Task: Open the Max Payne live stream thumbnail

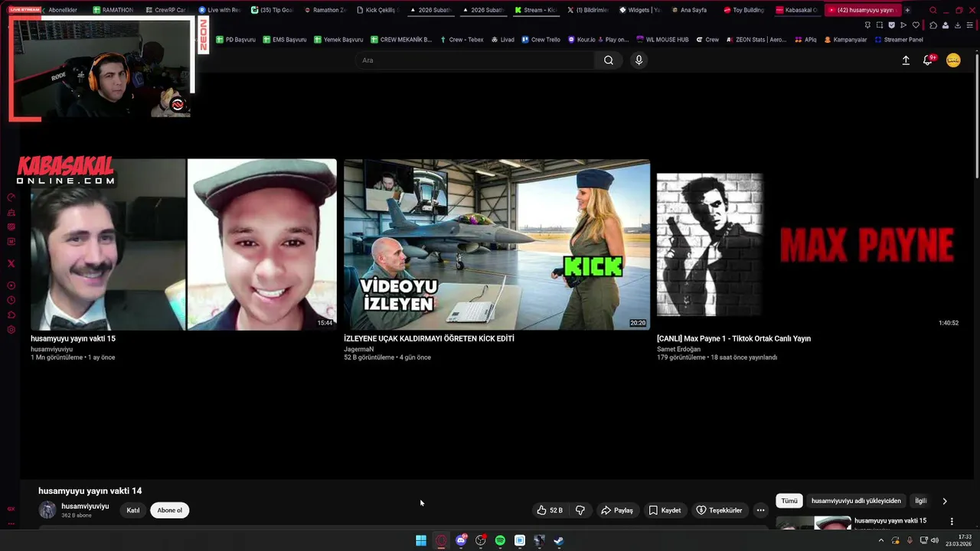Action: 809,244
